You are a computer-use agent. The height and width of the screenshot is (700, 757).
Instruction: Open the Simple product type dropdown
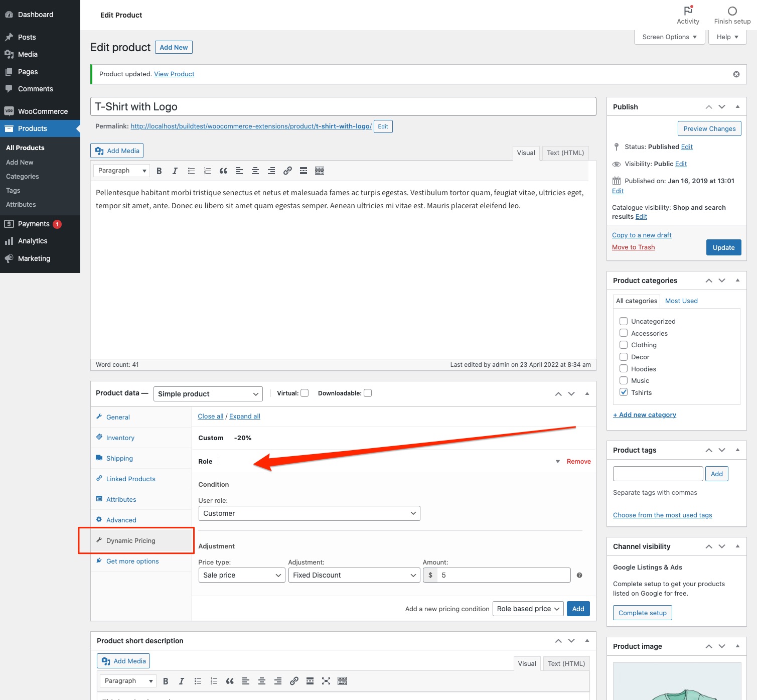pyautogui.click(x=208, y=394)
